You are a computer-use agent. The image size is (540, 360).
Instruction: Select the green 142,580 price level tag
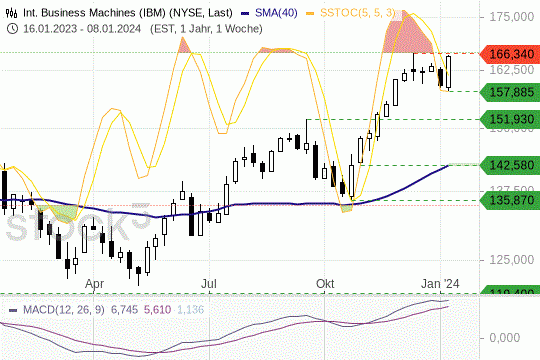coord(510,165)
